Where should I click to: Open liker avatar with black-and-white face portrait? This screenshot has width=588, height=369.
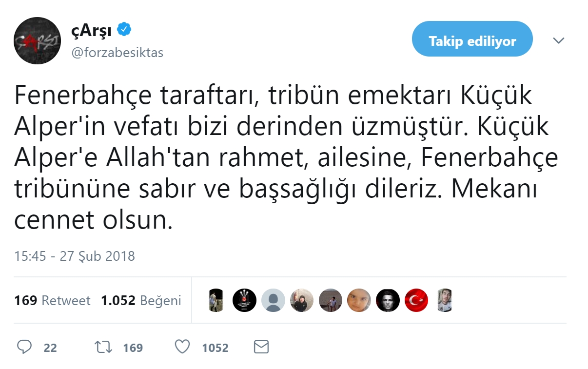[x=388, y=300]
